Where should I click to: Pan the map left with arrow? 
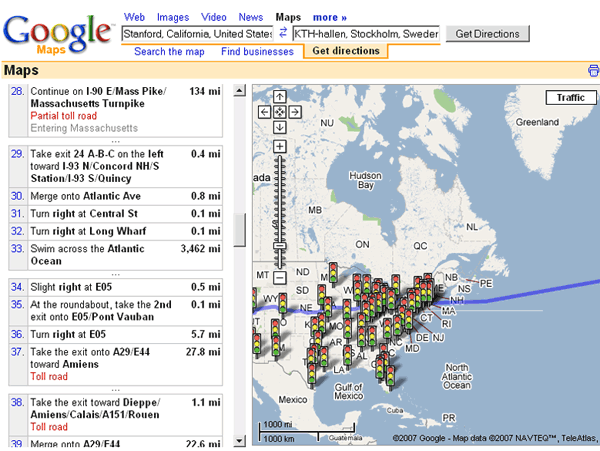click(265, 112)
